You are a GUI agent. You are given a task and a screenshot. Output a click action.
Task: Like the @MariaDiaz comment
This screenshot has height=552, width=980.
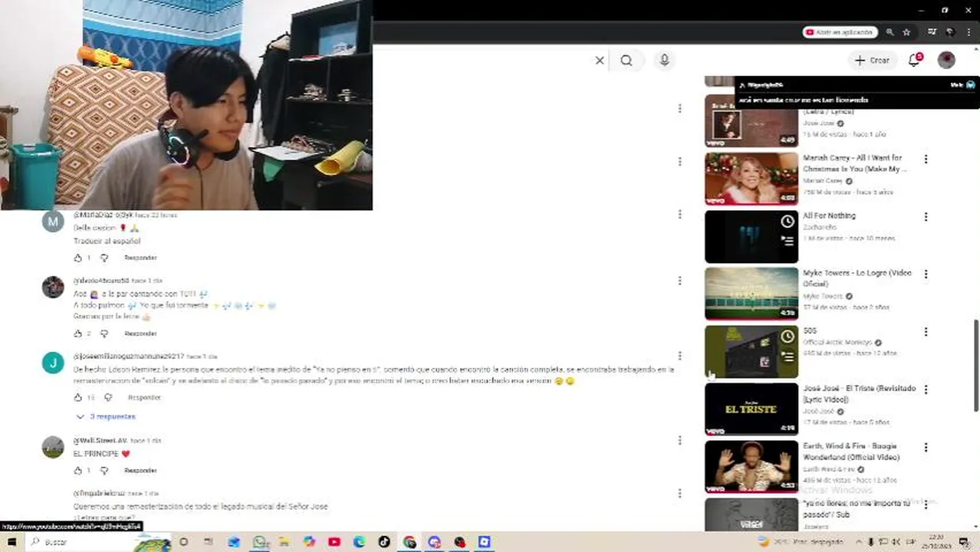pos(77,258)
